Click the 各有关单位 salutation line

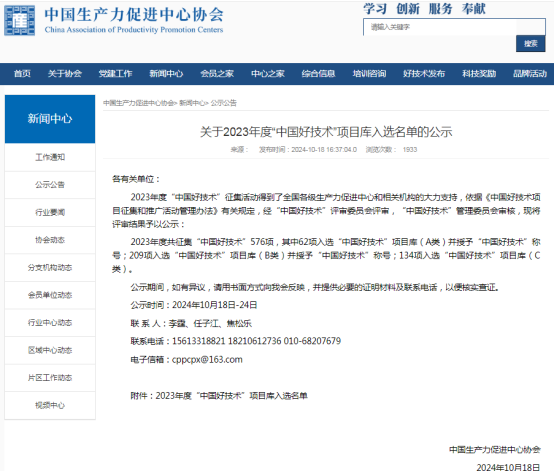pyautogui.click(x=136, y=179)
